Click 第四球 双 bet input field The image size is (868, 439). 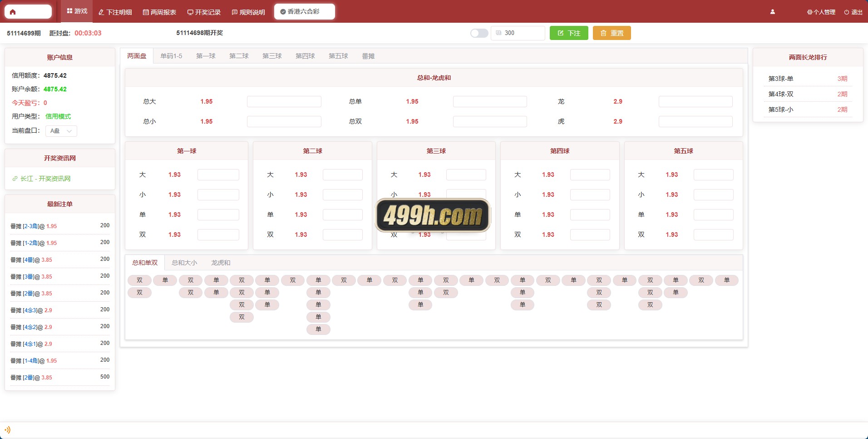pyautogui.click(x=590, y=234)
